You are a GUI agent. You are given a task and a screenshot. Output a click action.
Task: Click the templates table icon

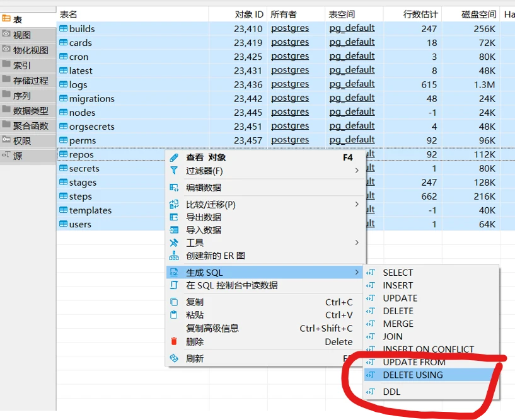pos(63,210)
